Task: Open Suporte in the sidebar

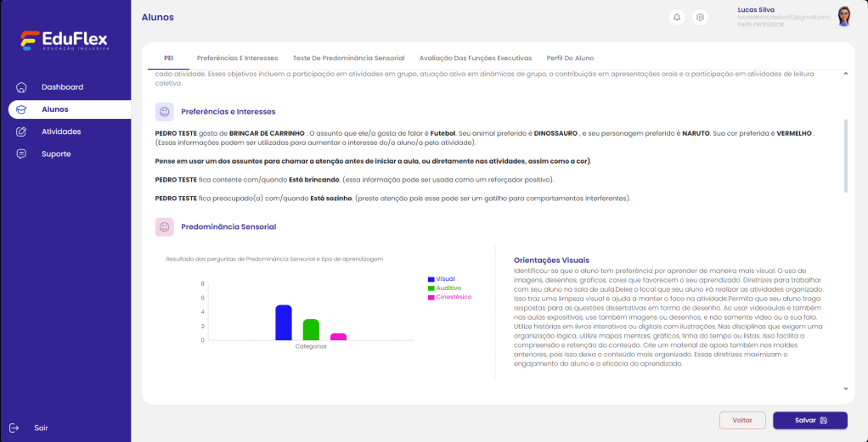Action: tap(56, 154)
